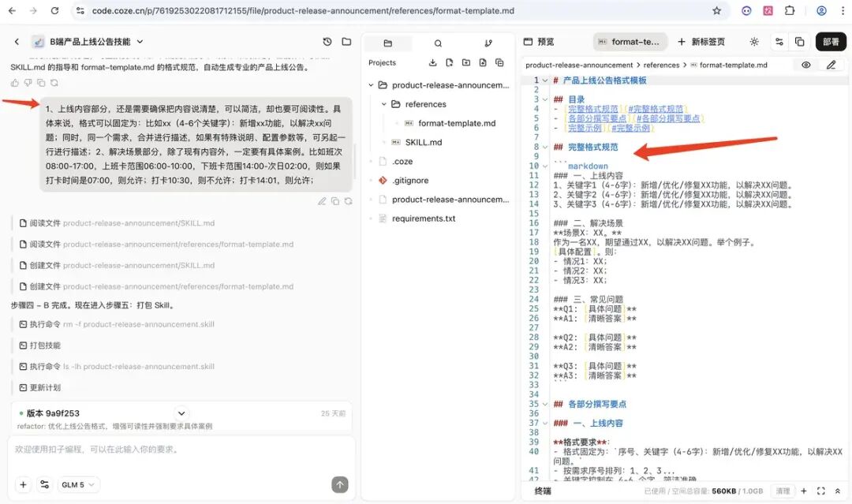Open the chat history clock icon
The height and width of the screenshot is (504, 852).
(327, 41)
